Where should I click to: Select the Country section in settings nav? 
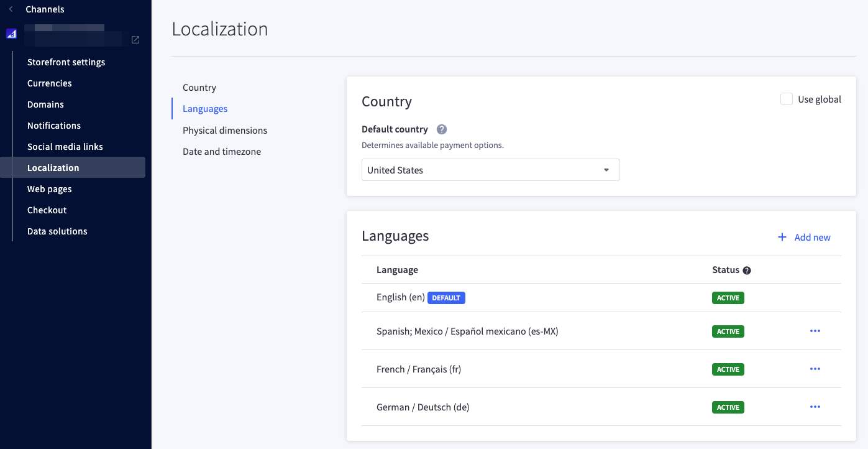pyautogui.click(x=199, y=88)
